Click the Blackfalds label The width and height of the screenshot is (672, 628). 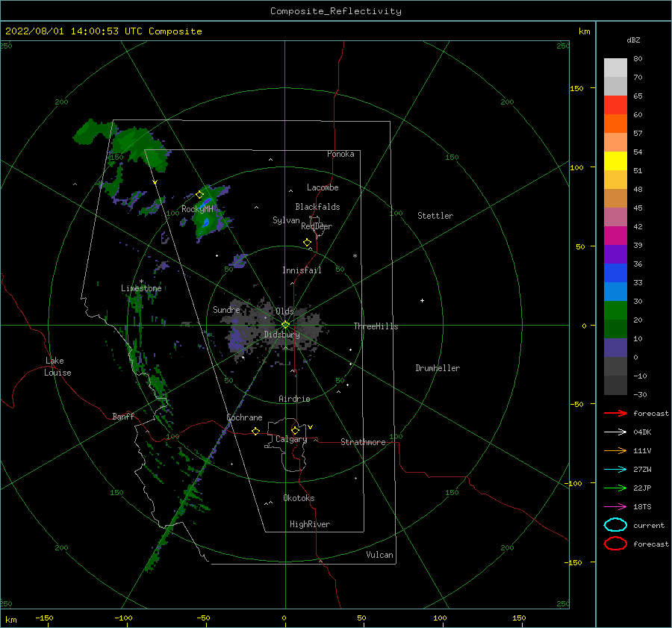tap(317, 207)
